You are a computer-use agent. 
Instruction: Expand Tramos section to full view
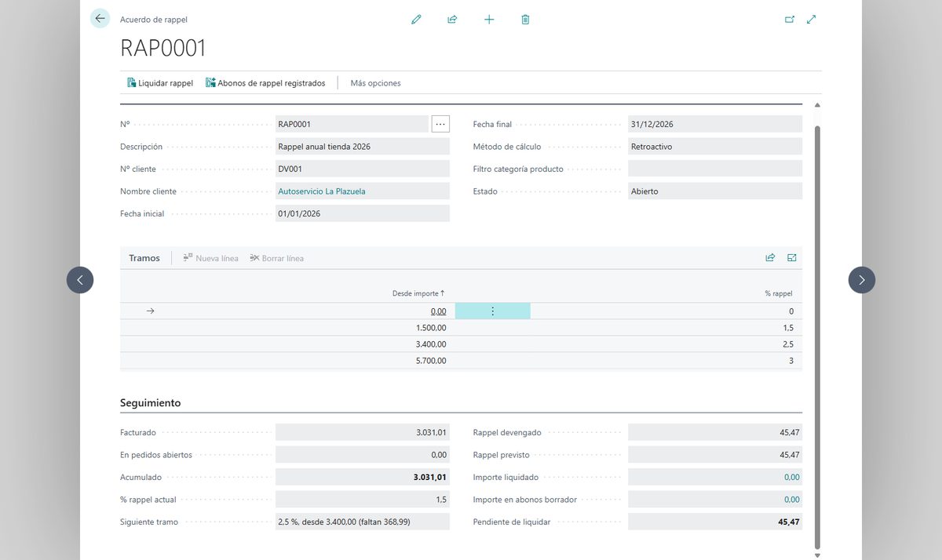pyautogui.click(x=792, y=257)
